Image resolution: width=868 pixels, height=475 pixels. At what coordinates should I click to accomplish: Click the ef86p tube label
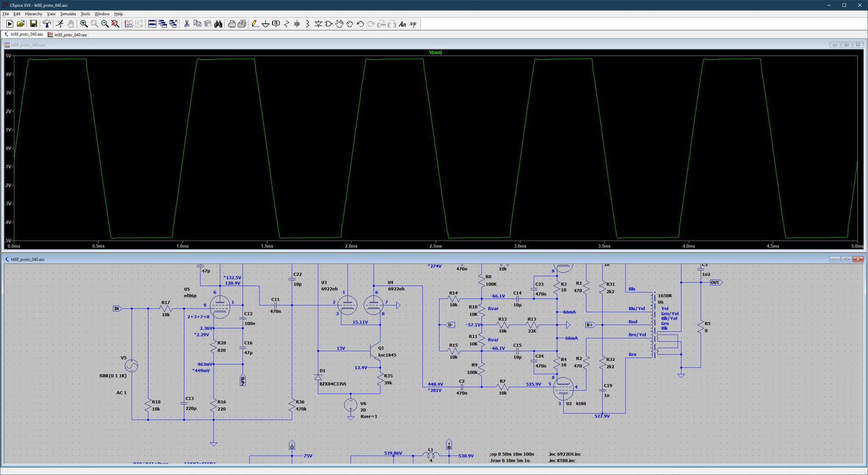[x=190, y=296]
